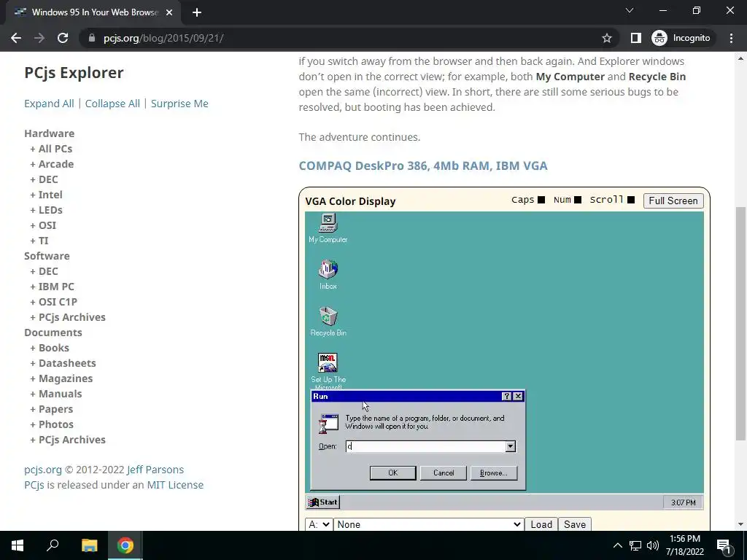Expand the Books tree item
Viewport: 747px width, 560px height.
tap(50, 348)
